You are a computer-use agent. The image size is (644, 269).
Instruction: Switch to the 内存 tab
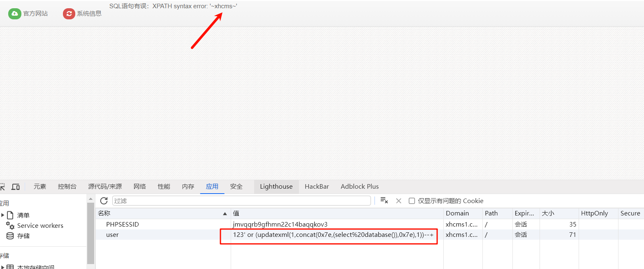click(x=188, y=187)
